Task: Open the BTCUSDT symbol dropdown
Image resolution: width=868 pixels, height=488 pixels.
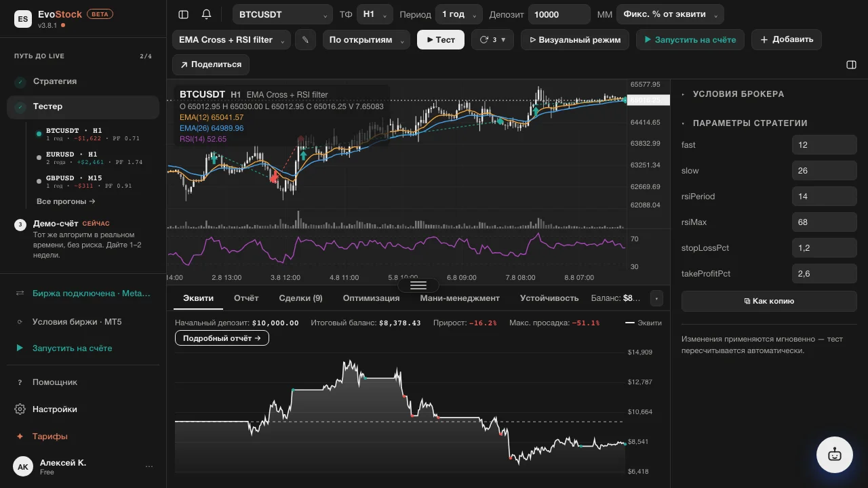Action: (x=283, y=14)
